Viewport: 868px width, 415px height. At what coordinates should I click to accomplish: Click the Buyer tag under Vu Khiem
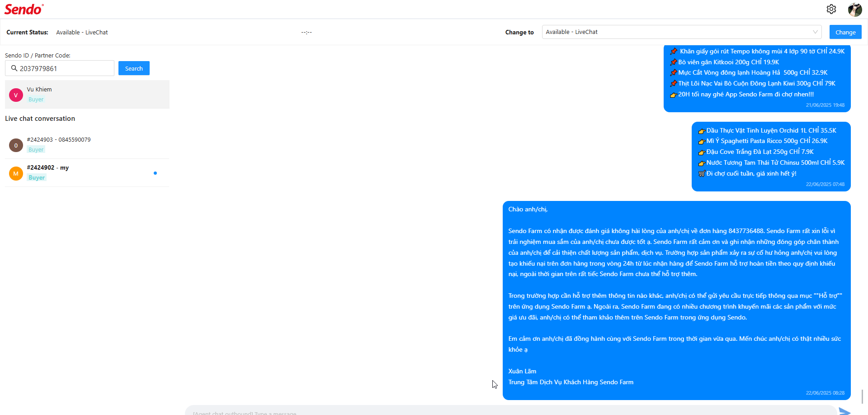pyautogui.click(x=36, y=100)
